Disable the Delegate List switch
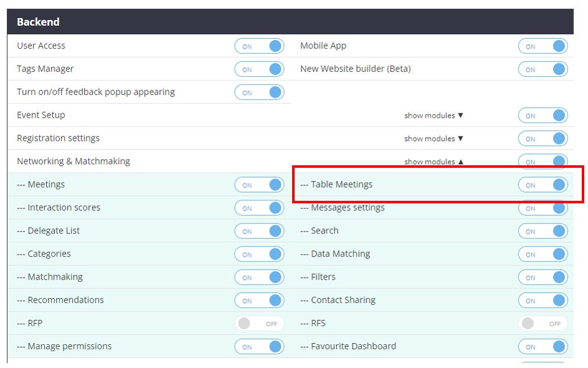Screen dimensions: 588x368 point(259,231)
